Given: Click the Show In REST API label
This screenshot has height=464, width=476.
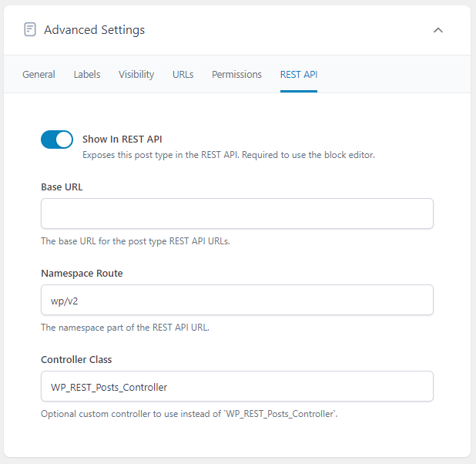Looking at the screenshot, I should point(122,140).
